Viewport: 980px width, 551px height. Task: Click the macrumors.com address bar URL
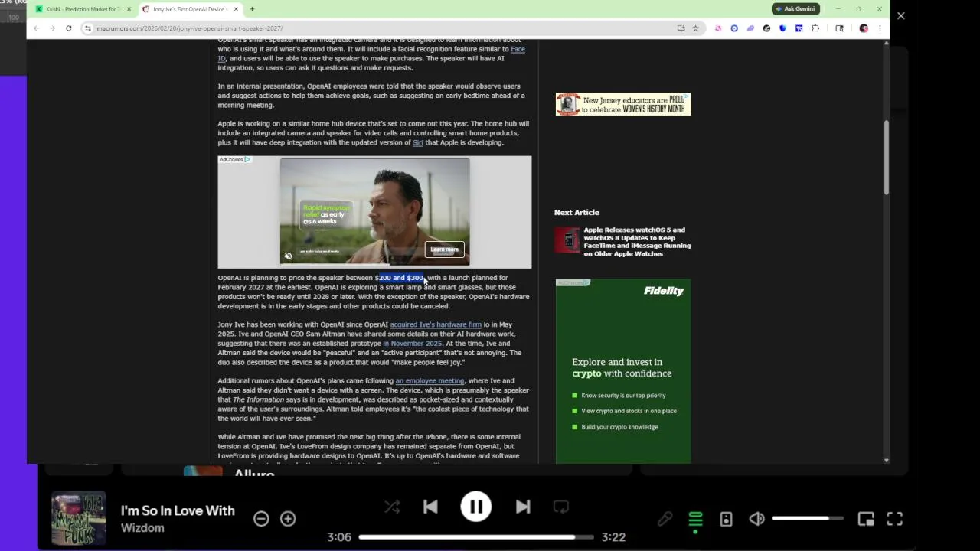(x=190, y=28)
